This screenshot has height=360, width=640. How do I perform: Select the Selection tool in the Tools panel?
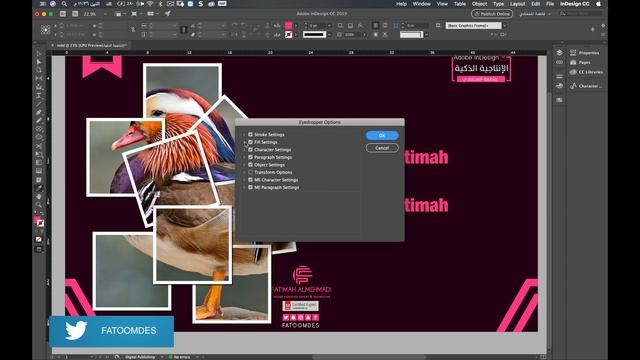tap(39, 53)
